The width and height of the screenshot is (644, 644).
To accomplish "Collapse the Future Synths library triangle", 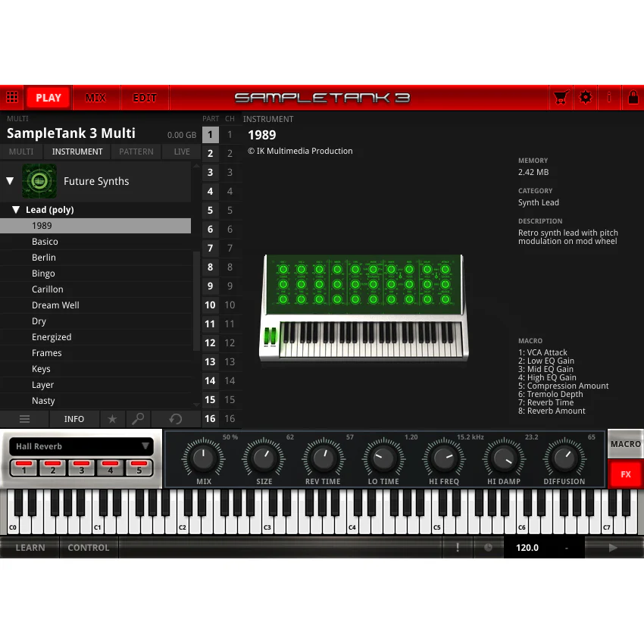I will [x=11, y=181].
